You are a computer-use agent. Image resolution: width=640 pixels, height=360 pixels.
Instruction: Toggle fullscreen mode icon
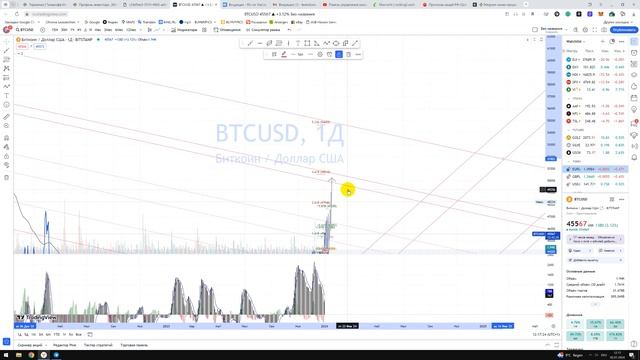594,30
